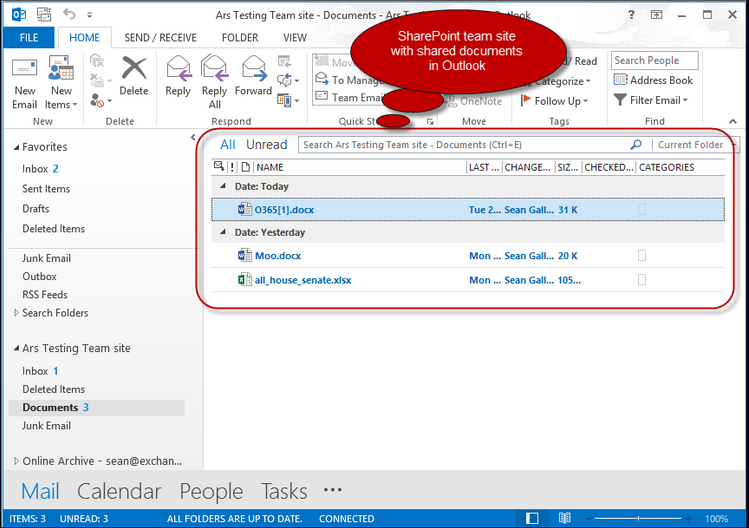Image resolution: width=749 pixels, height=528 pixels.
Task: Click the Forward envelope icon
Action: tap(254, 67)
